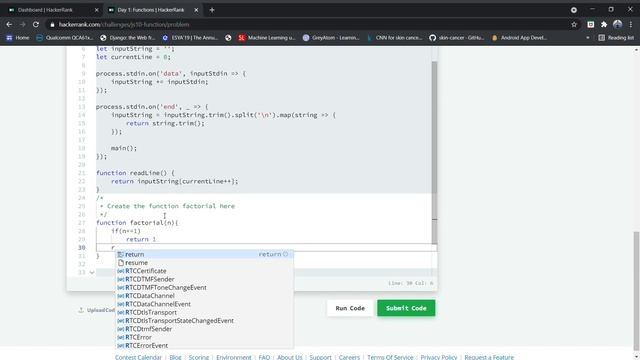Select RTCDtmfSender suggestion

204,329
